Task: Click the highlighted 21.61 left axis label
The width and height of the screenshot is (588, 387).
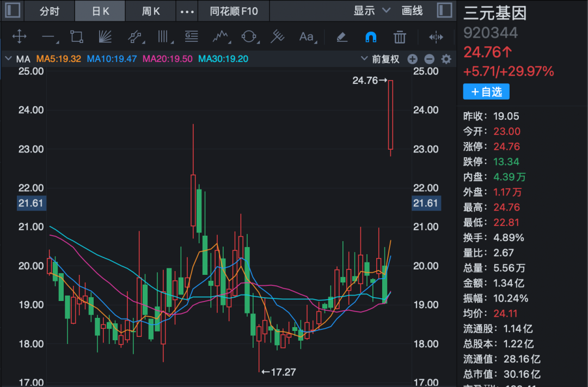Action: tap(31, 203)
